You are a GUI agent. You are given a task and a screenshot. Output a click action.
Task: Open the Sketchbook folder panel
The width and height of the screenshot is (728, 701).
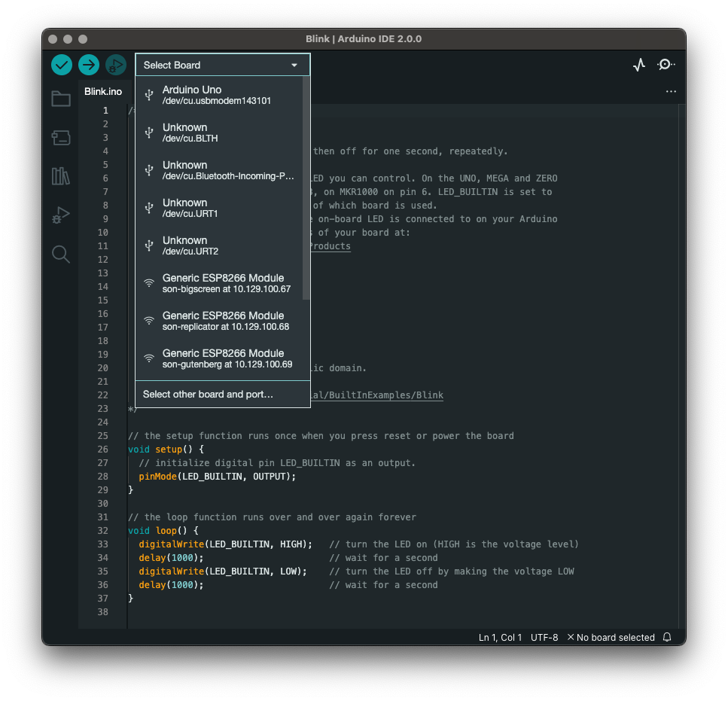[x=61, y=99]
